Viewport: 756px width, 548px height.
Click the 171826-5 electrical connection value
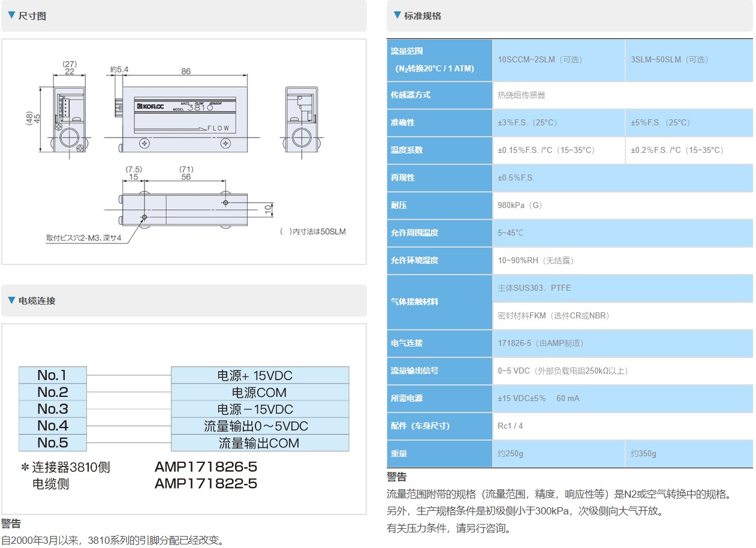[x=540, y=343]
